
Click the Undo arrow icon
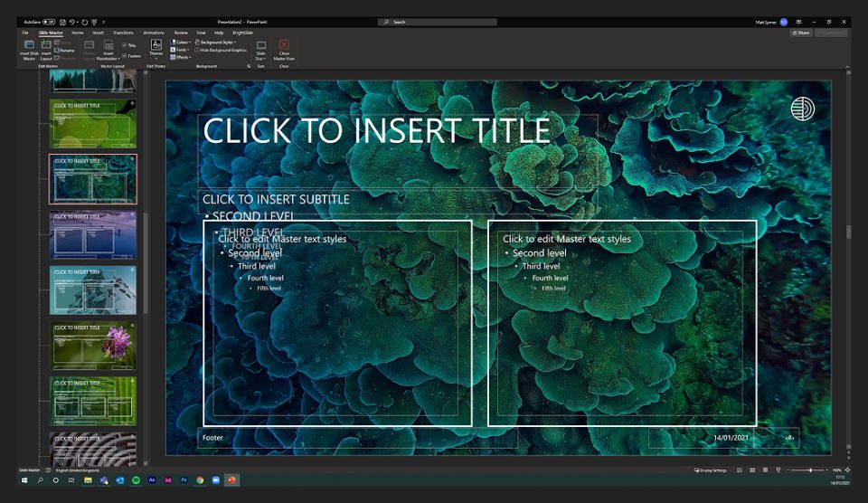click(x=71, y=21)
